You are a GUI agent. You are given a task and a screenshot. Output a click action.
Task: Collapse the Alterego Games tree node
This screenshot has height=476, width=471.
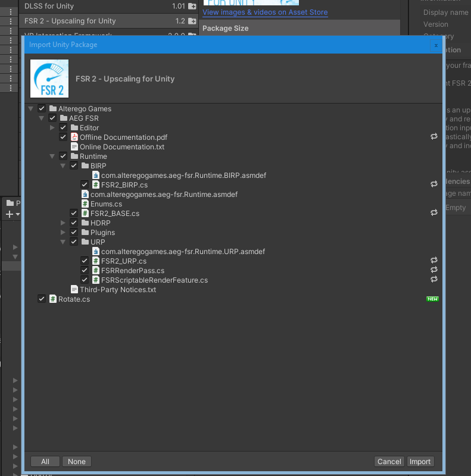31,108
